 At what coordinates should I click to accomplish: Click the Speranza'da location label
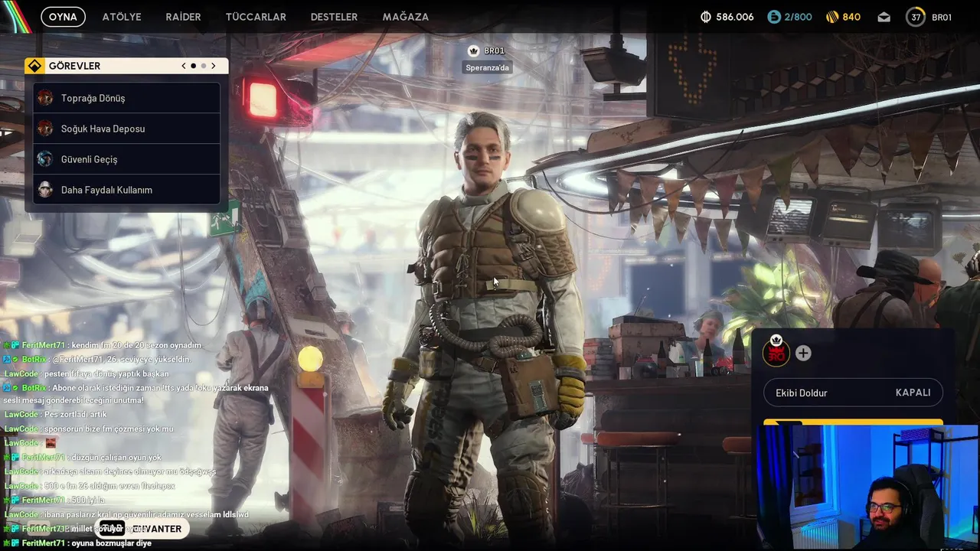coord(487,67)
